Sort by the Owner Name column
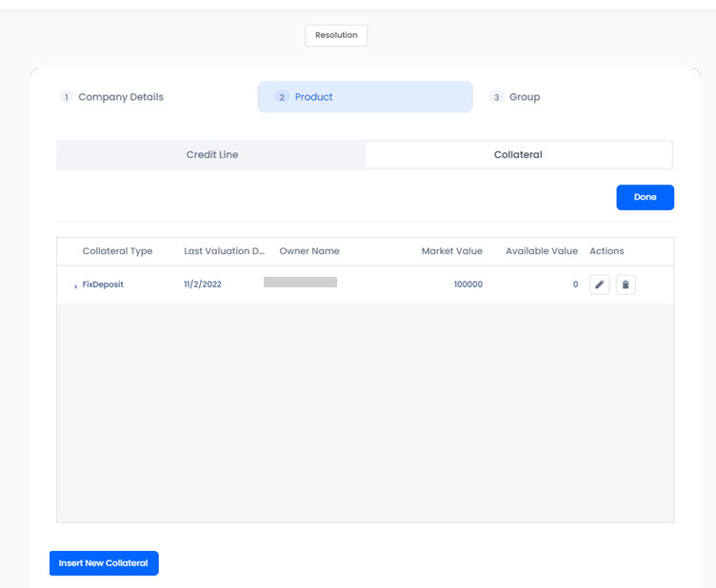 tap(309, 251)
